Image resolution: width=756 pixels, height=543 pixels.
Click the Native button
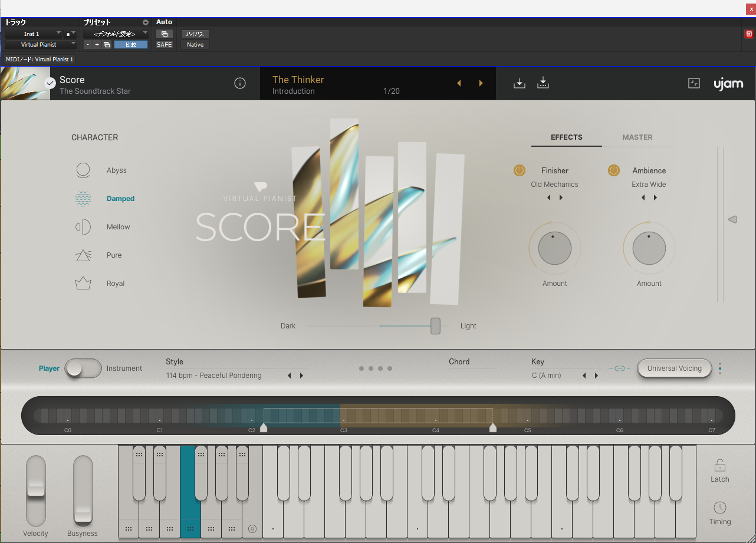click(x=195, y=45)
